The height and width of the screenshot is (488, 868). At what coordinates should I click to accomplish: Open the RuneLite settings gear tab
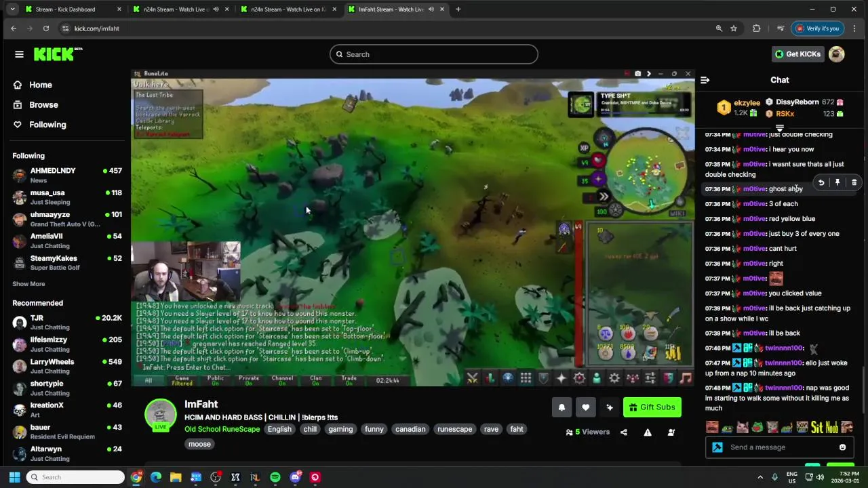coord(614,378)
